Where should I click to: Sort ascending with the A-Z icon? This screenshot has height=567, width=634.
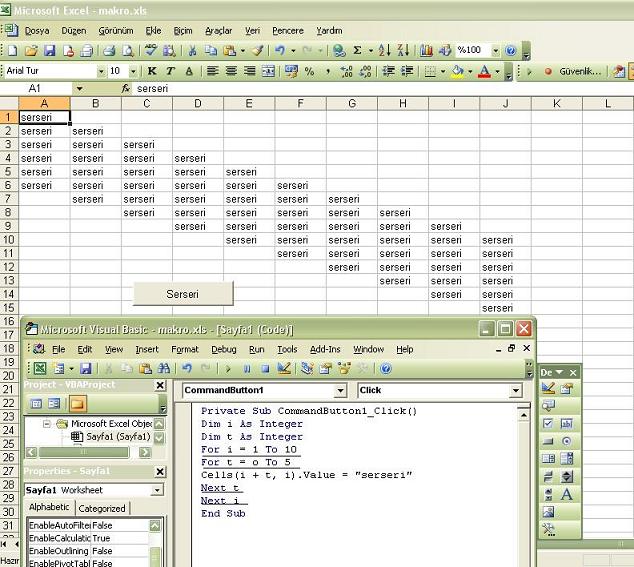coord(385,51)
